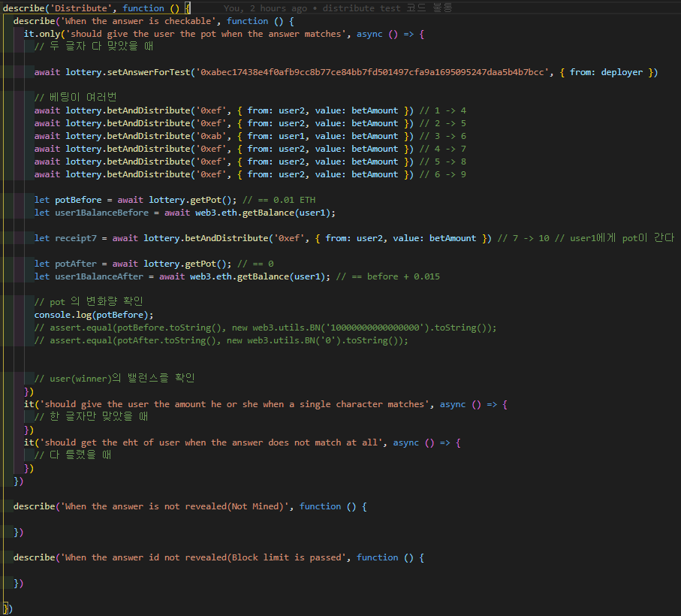Click describe title 'When the answer is not revealed(Not Mined)'
Image resolution: width=681 pixels, height=616 pixels.
(174, 506)
